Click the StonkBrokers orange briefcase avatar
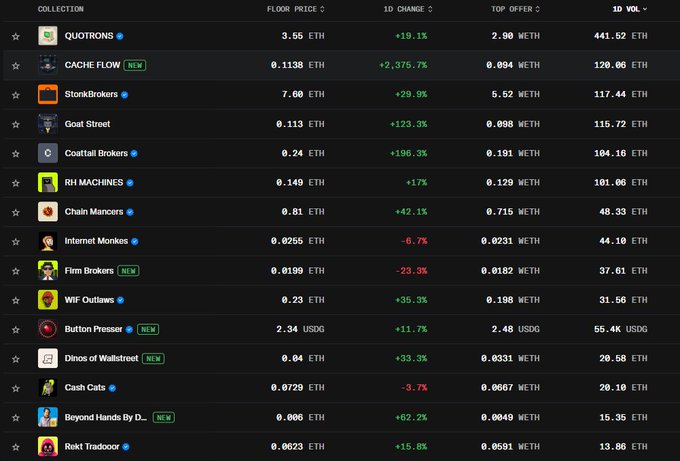The height and width of the screenshot is (461, 680). (48, 94)
